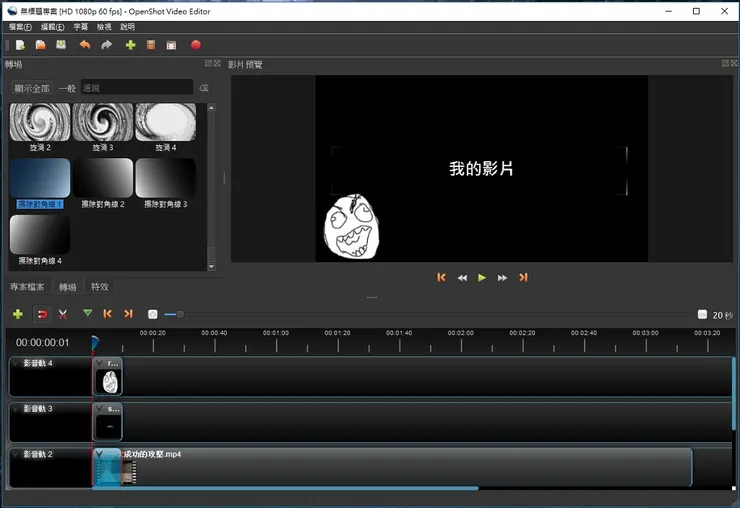Click the 一般 filter button
The width and height of the screenshot is (740, 508).
67,88
